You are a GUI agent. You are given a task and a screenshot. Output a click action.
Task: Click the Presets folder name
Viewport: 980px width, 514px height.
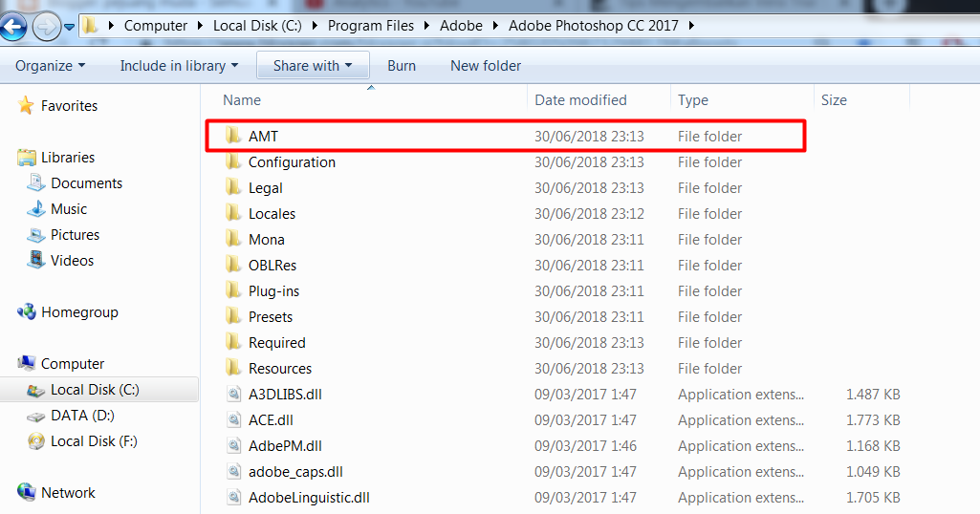click(x=270, y=316)
